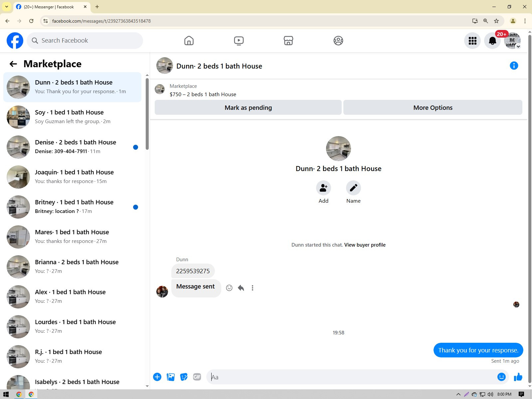The width and height of the screenshot is (532, 399).
Task: Open Soy 1 bed 1 bath conversation
Action: 72,117
